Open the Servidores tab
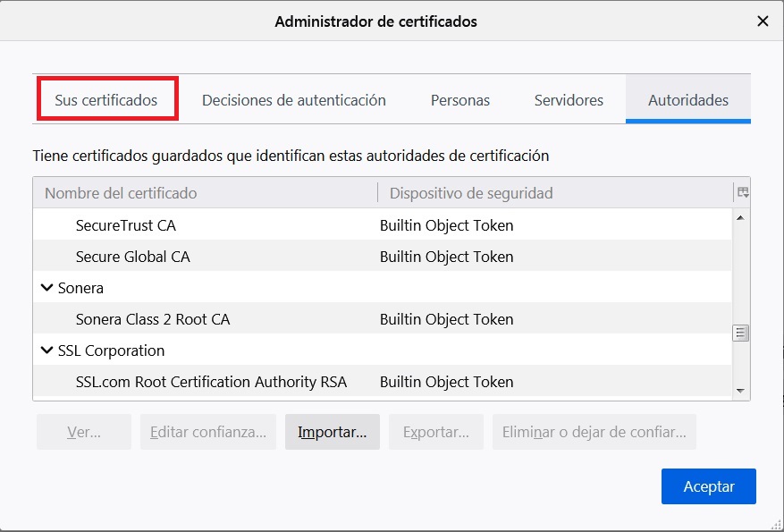 [569, 100]
